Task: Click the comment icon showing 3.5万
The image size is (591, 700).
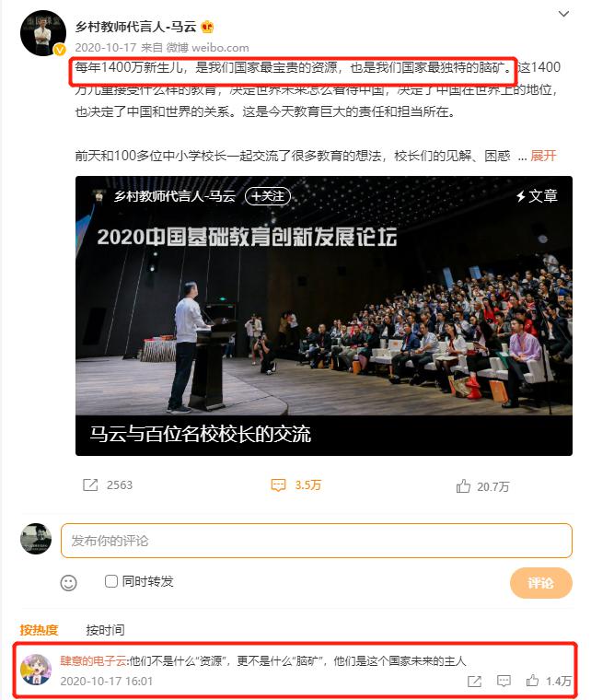Action: (x=278, y=485)
